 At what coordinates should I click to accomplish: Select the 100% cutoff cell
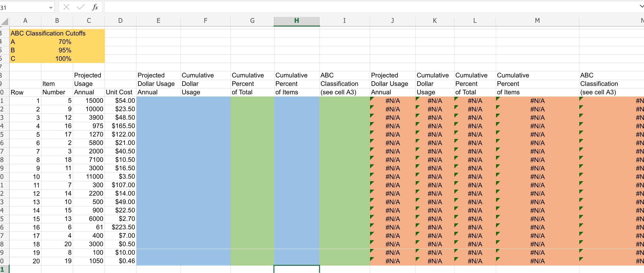point(57,59)
